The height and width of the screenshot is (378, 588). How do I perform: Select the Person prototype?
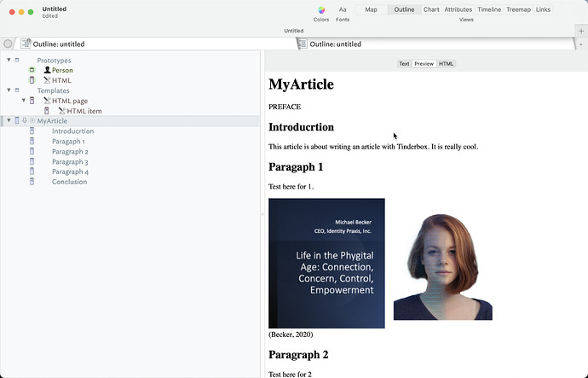62,70
